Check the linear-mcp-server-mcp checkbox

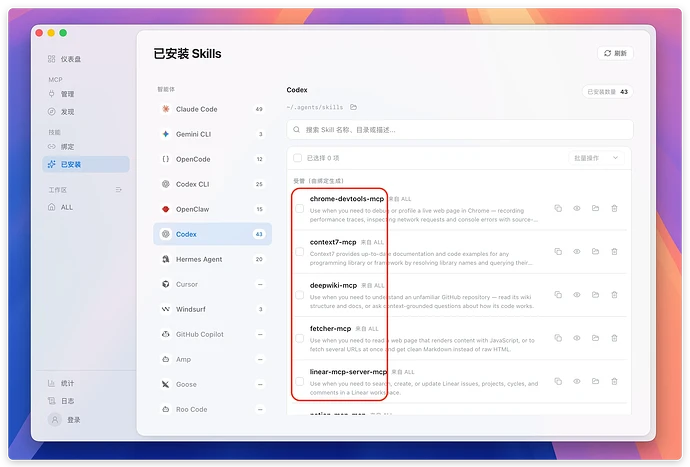click(300, 382)
